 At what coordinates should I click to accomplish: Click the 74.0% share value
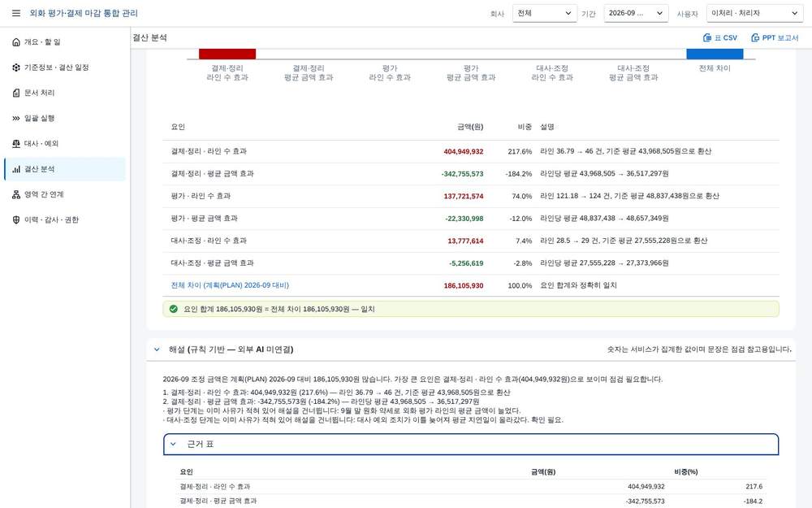coord(522,197)
